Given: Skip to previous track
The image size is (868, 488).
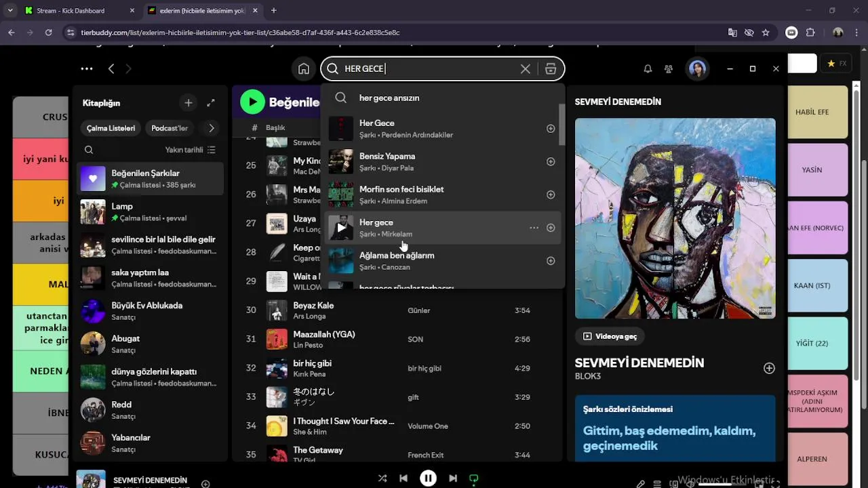Looking at the screenshot, I should coord(403,479).
